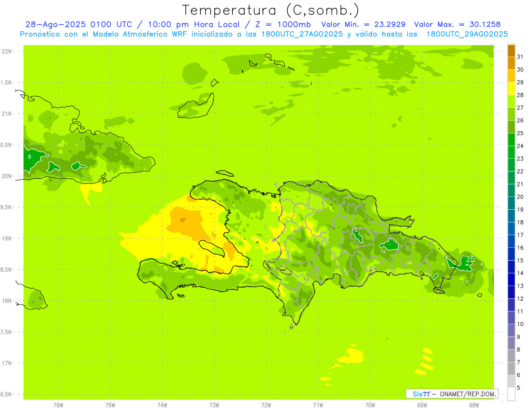Click the 'ONAMET/REP.DOM.' credit label
This screenshot has height=411, width=532.
468,394
